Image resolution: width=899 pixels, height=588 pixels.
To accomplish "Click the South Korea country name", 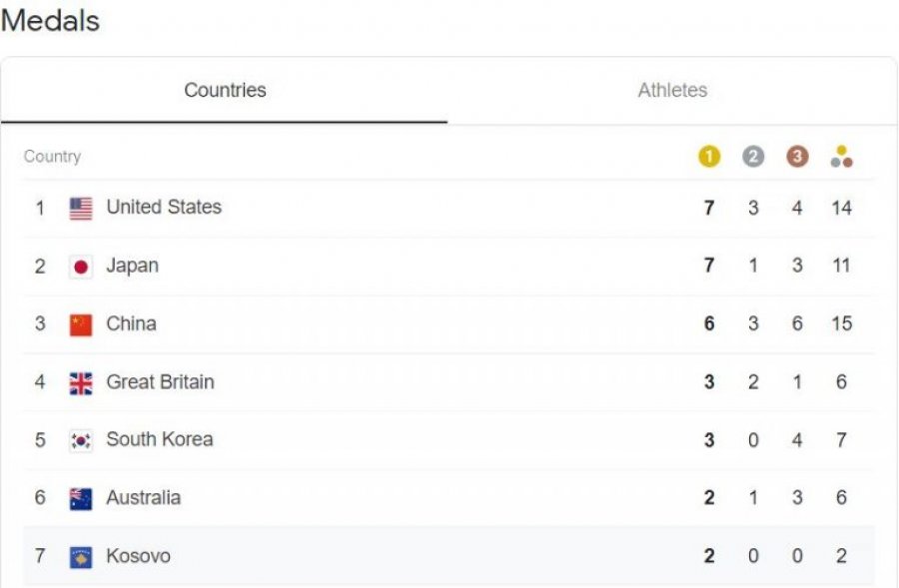I will (x=160, y=439).
